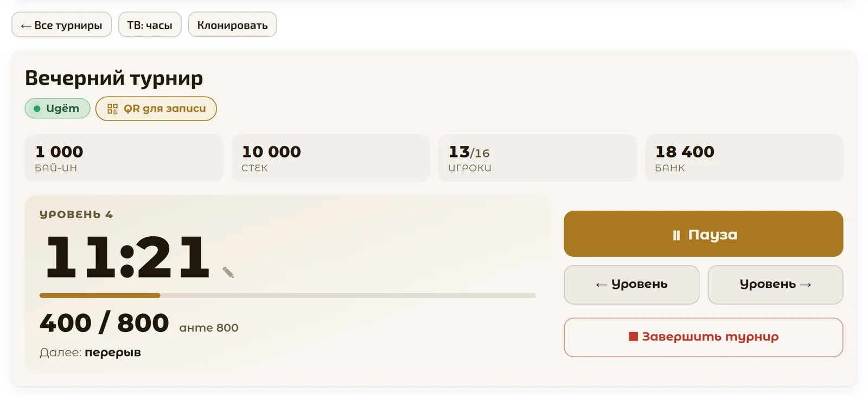Click the green status dot in Идём badge
Screen dimensions: 868x398
37,109
